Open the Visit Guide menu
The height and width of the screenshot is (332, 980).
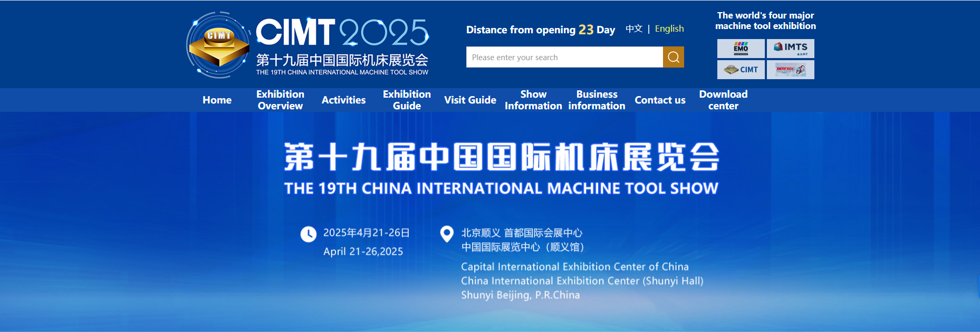click(470, 100)
